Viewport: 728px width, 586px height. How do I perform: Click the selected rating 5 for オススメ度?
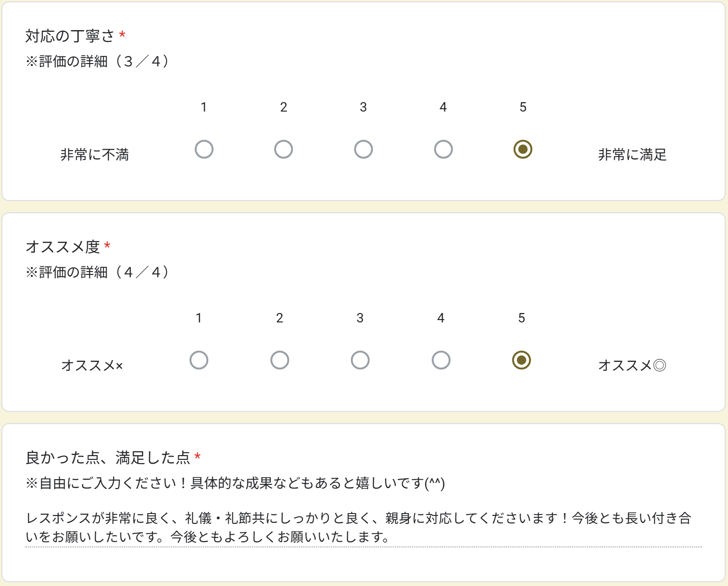click(522, 360)
